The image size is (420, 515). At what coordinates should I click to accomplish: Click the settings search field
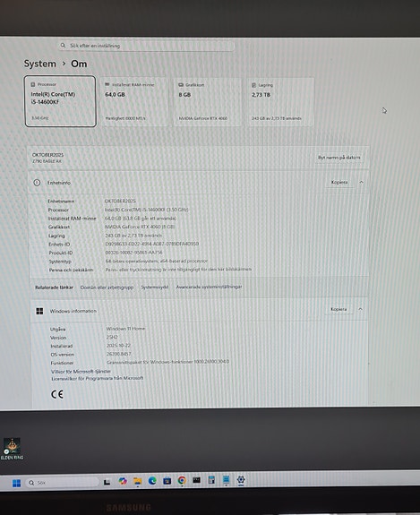[x=147, y=46]
